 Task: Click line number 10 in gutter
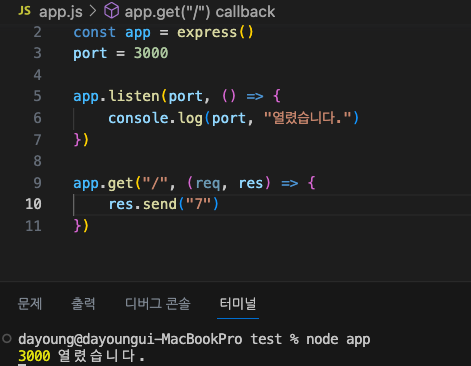(x=33, y=204)
